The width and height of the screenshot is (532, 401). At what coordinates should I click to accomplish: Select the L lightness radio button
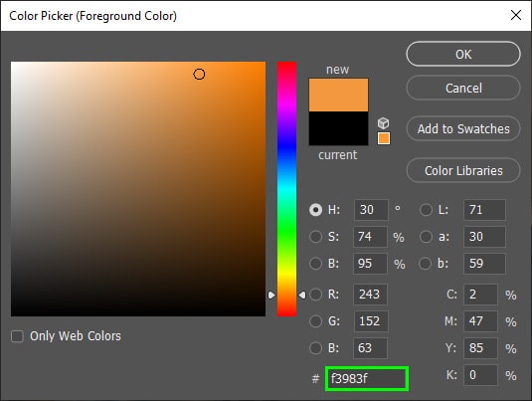point(426,210)
